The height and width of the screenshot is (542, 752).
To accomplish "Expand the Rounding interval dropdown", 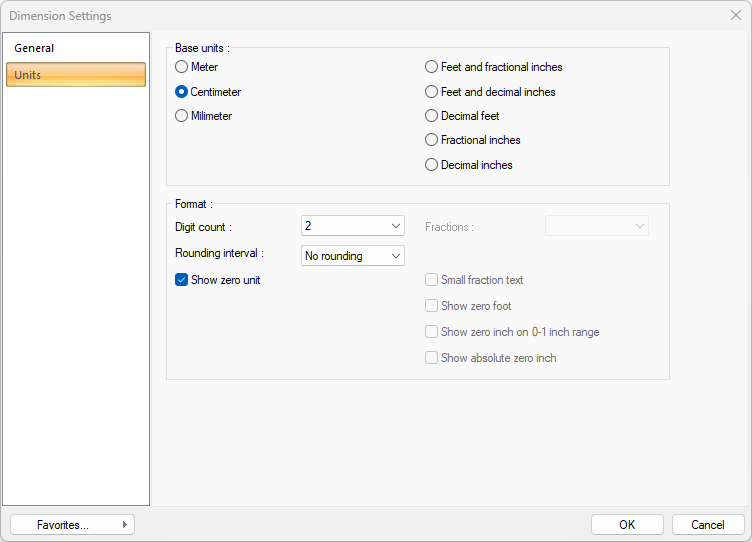I will (352, 256).
